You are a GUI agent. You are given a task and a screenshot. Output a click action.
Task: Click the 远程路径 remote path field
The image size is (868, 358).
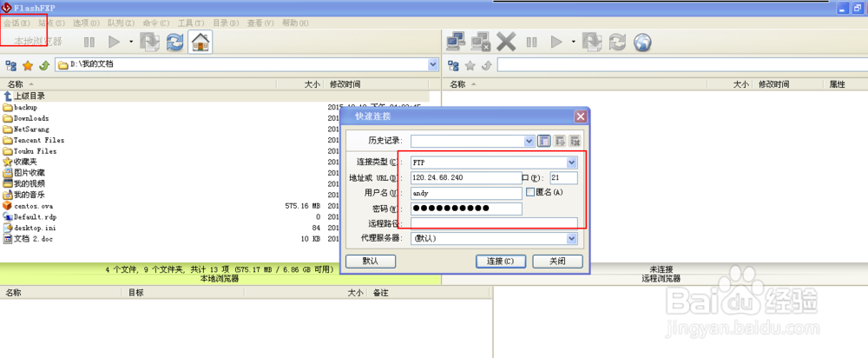click(x=494, y=223)
